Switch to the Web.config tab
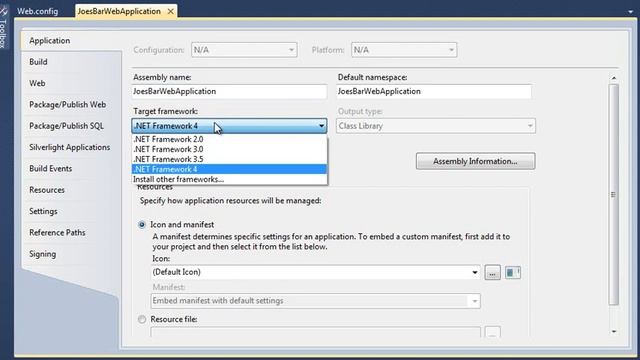Viewport: 640px width, 360px height. click(37, 11)
